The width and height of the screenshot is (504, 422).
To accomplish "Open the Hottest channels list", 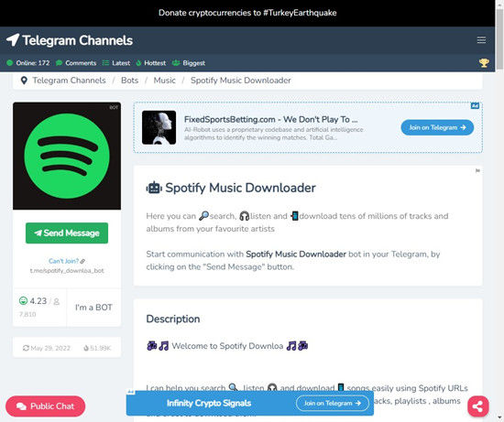I will 151,63.
